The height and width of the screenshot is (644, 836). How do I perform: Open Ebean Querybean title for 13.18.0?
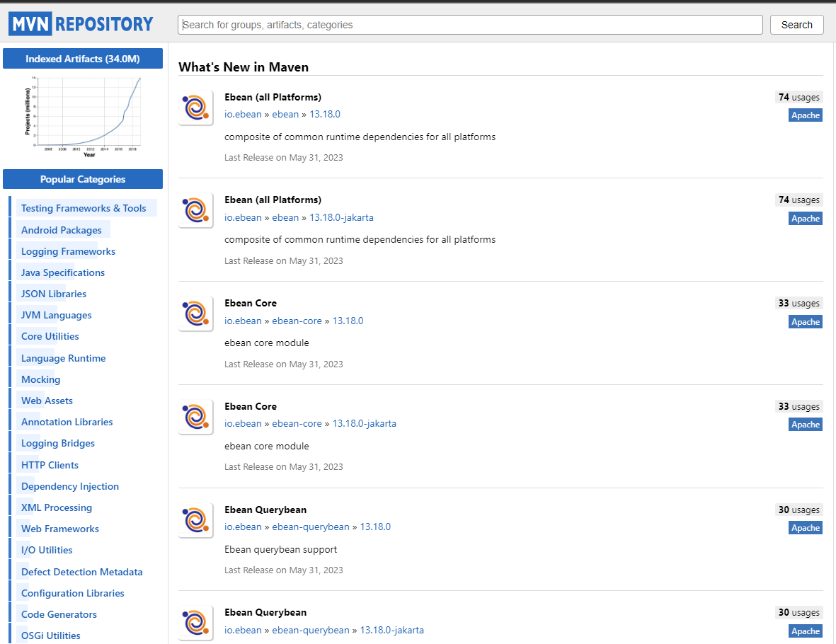tap(265, 510)
